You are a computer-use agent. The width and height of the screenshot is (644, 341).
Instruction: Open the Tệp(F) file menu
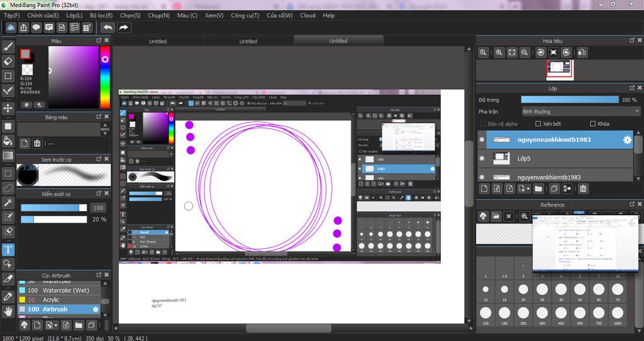pyautogui.click(x=12, y=15)
